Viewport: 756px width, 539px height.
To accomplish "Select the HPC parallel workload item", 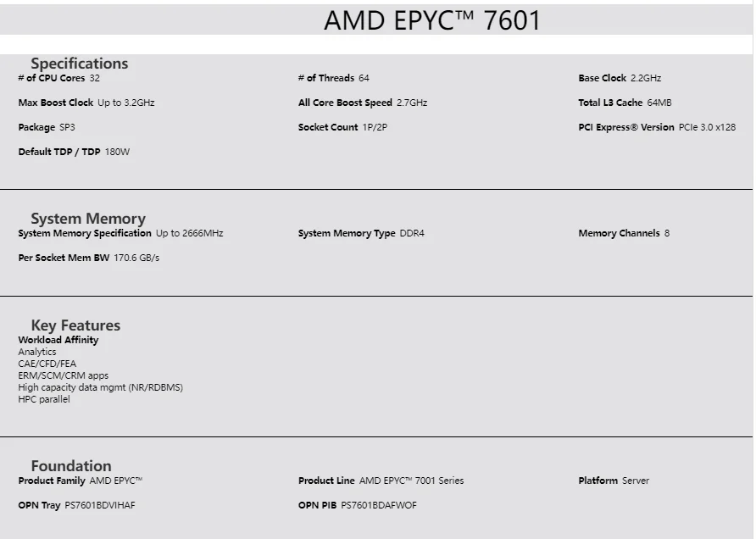I will click(44, 399).
